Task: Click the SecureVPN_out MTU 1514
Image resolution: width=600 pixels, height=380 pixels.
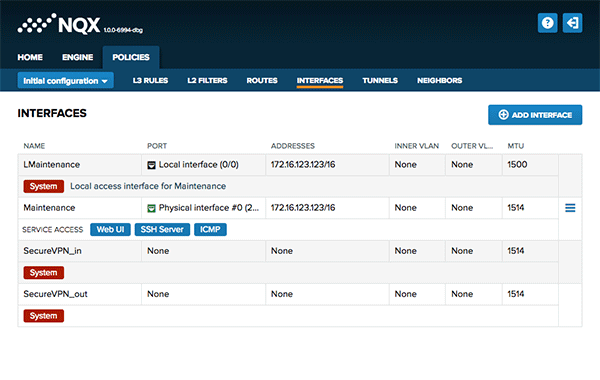Action: point(516,294)
